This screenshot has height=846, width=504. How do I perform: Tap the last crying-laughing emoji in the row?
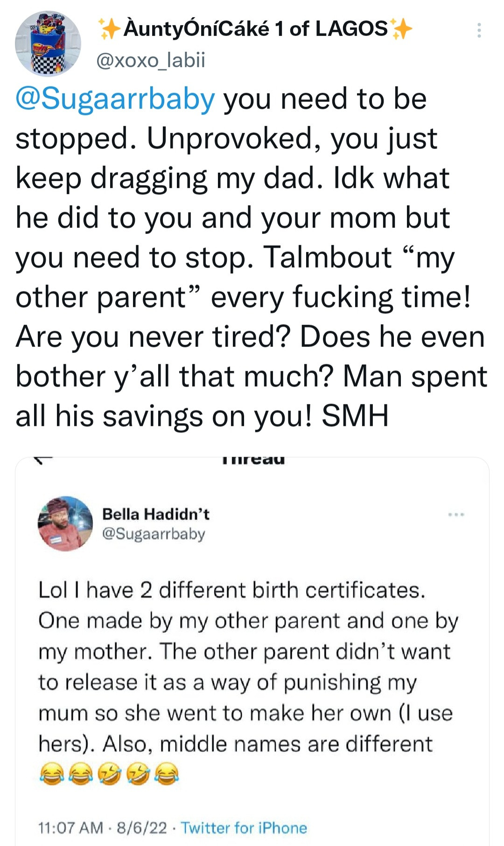(167, 774)
